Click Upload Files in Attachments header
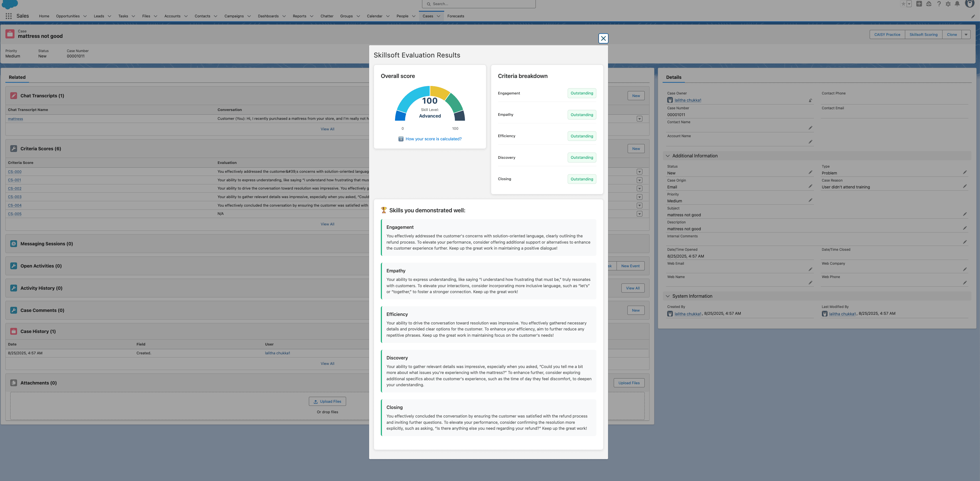 629,383
